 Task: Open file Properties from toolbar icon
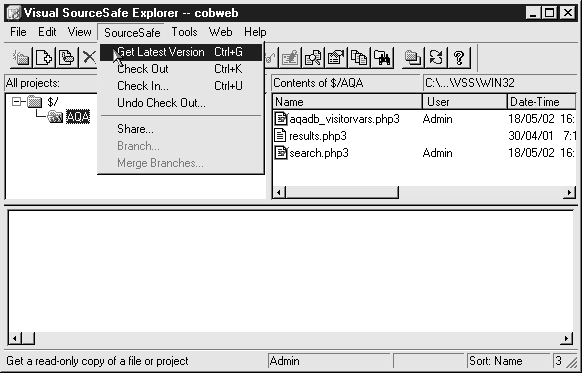pyautogui.click(x=336, y=58)
